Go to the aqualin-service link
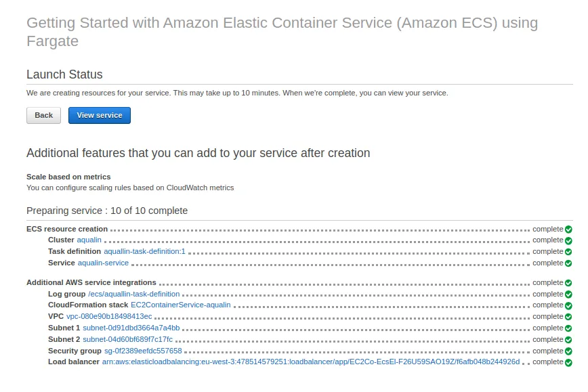The width and height of the screenshot is (588, 392). pyautogui.click(x=103, y=263)
